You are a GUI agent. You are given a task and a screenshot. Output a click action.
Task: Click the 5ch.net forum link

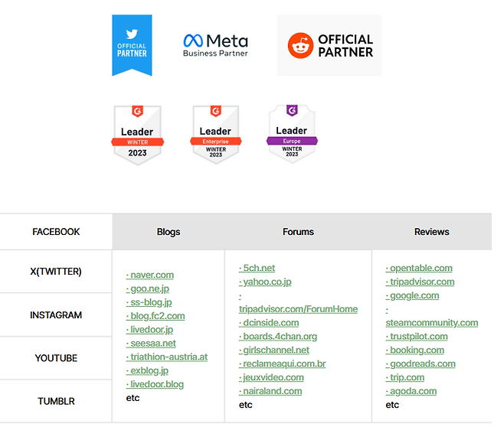point(258,269)
